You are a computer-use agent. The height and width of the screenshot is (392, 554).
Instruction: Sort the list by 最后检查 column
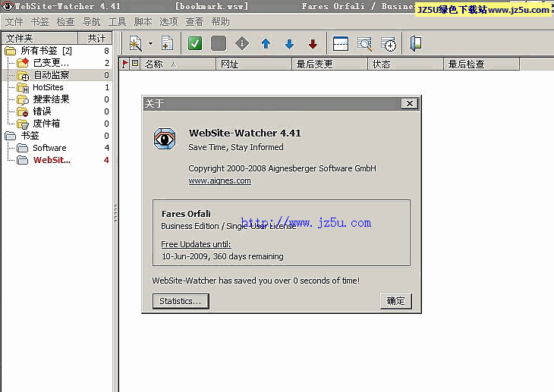coord(482,64)
